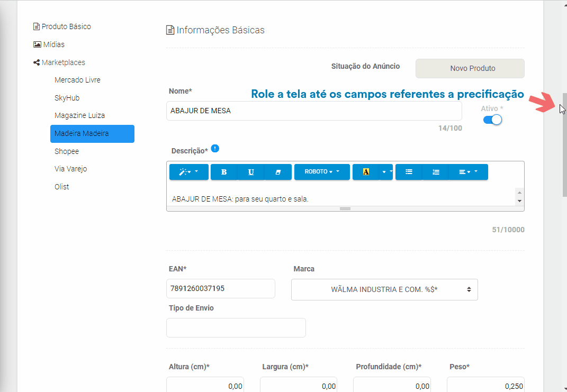Click the 51/10000 character counter
567x392 pixels.
(x=508, y=230)
